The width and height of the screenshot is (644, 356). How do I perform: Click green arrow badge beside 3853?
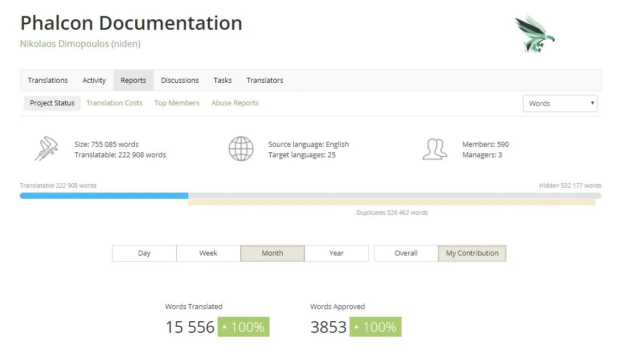point(376,327)
